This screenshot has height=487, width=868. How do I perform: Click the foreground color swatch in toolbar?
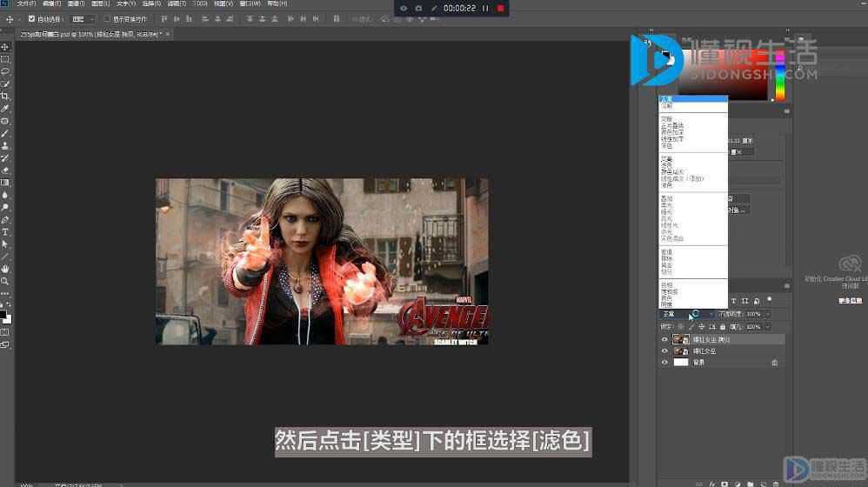click(x=3, y=315)
